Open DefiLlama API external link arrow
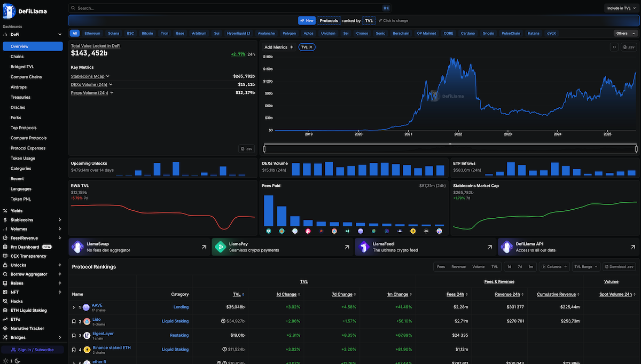This screenshot has height=364, width=641. [x=633, y=247]
